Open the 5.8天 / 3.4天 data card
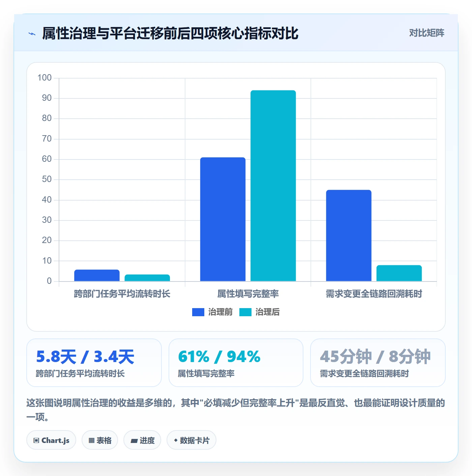 click(x=94, y=363)
